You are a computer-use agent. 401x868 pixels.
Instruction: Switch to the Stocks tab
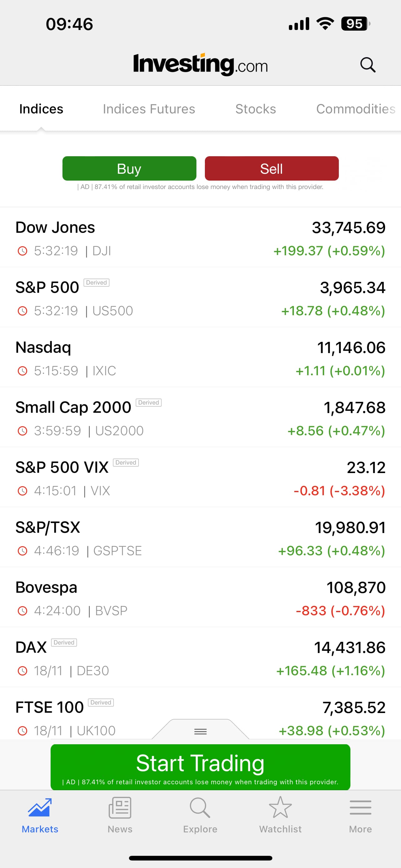255,109
